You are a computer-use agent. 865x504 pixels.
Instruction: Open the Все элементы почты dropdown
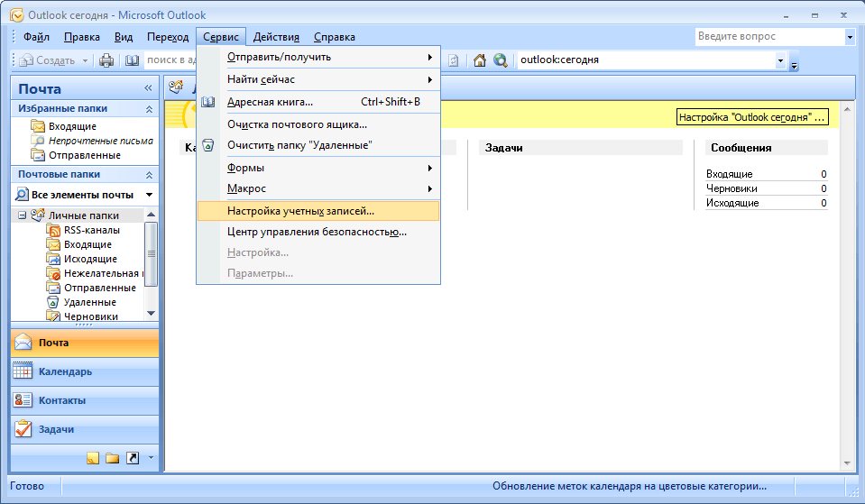tap(149, 195)
